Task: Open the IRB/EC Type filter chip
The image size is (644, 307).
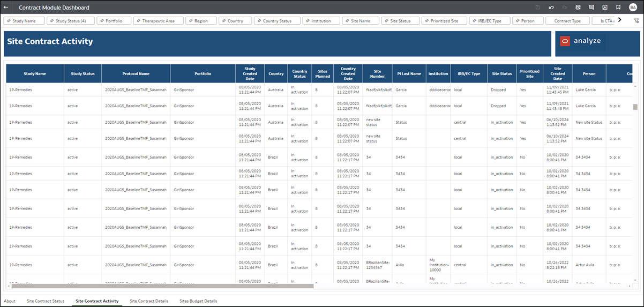Action: pyautogui.click(x=490, y=21)
